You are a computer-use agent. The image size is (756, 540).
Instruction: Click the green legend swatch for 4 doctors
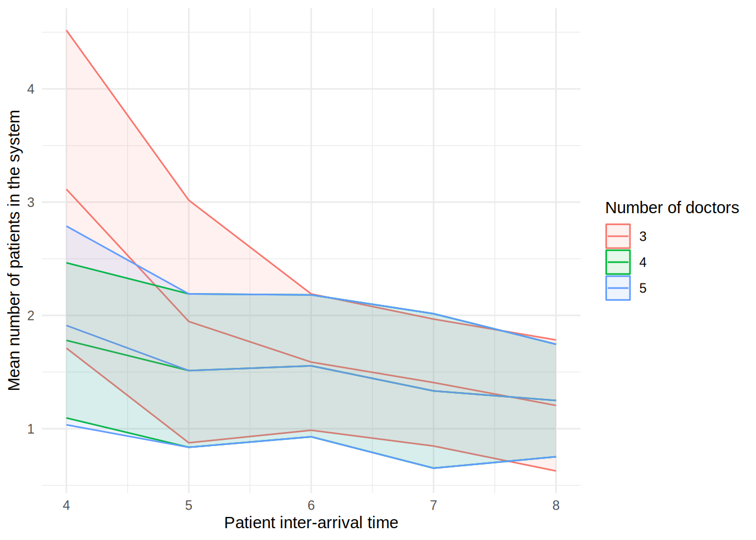[618, 262]
